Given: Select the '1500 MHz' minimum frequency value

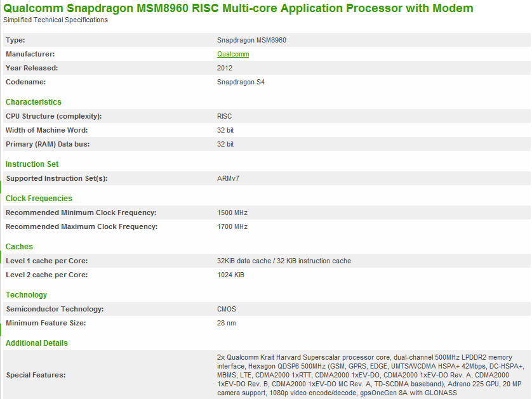Looking at the screenshot, I should 232,213.
